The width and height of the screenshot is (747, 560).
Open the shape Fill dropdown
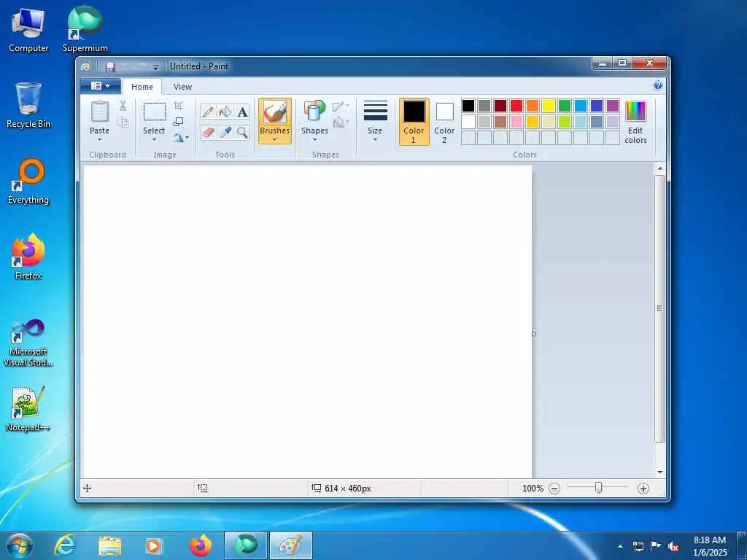341,122
